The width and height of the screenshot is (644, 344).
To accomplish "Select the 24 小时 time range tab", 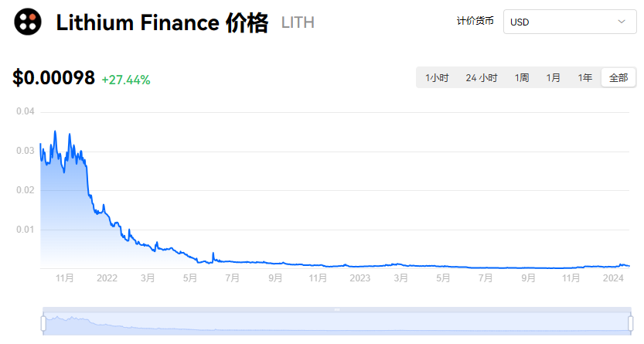I will (x=482, y=77).
